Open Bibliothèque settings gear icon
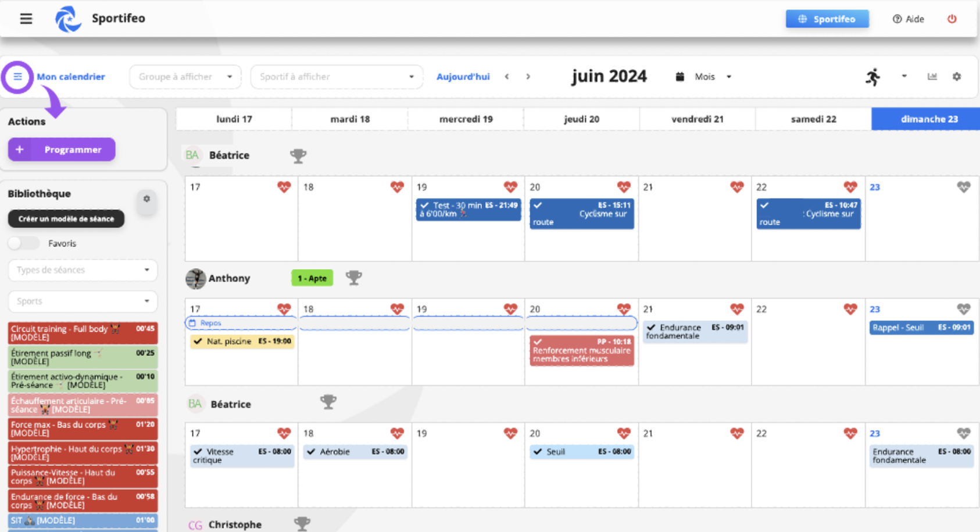The width and height of the screenshot is (980, 532). (146, 199)
